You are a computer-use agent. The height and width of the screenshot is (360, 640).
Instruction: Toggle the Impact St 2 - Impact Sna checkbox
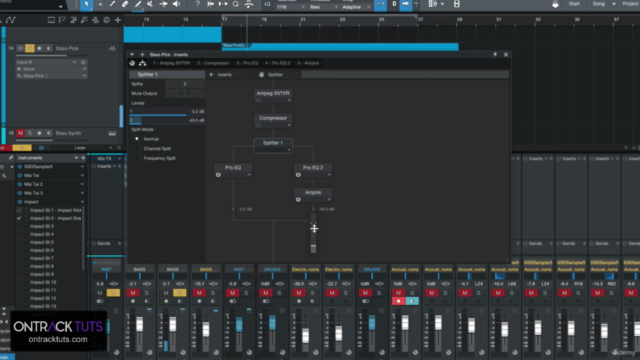coord(19,218)
